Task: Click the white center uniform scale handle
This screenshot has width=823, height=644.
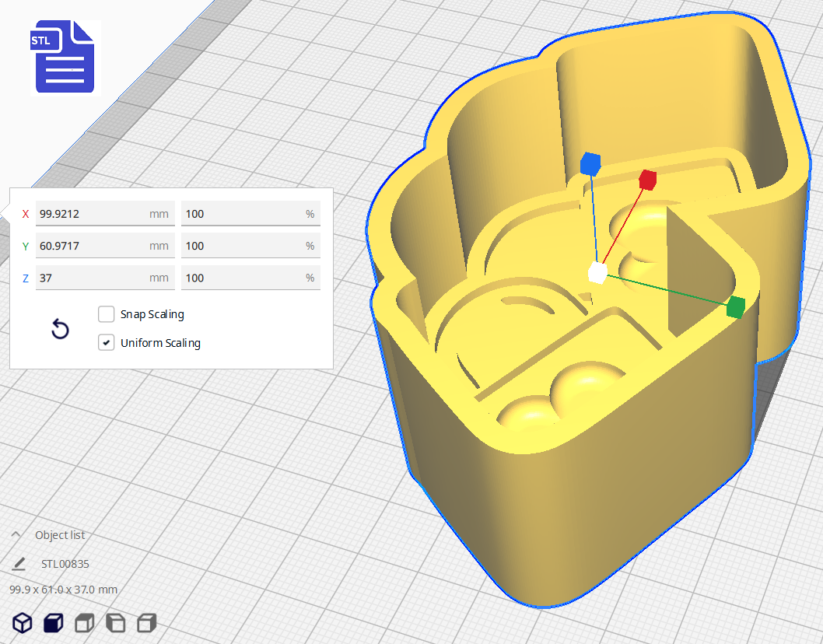Action: [x=597, y=273]
